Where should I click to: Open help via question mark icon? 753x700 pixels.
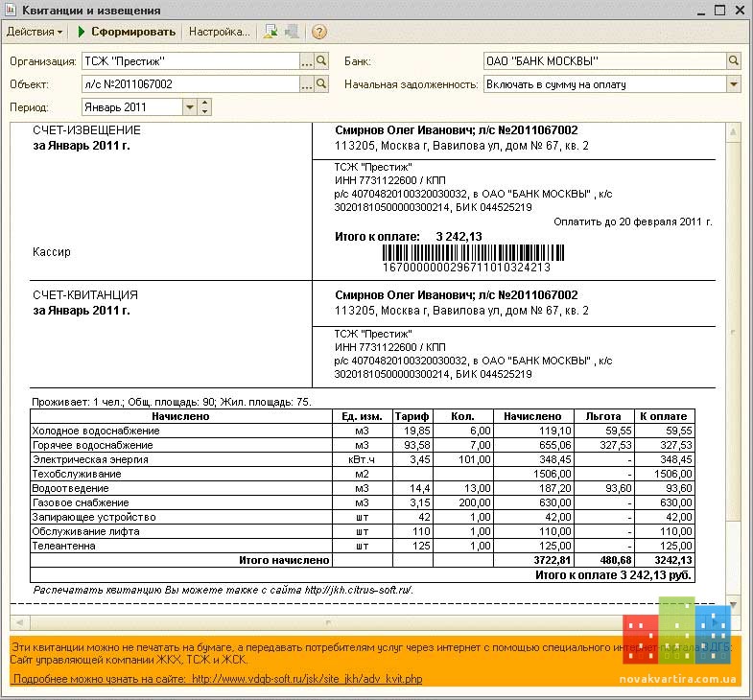click(318, 32)
